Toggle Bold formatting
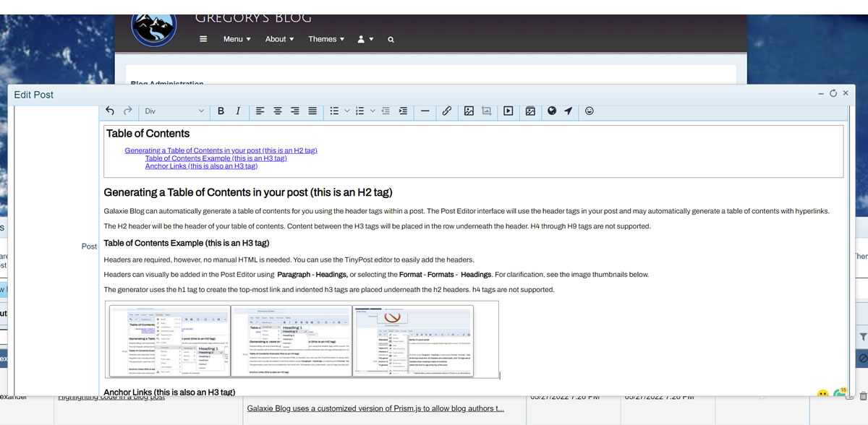Screen dimensions: 868x425 point(221,111)
